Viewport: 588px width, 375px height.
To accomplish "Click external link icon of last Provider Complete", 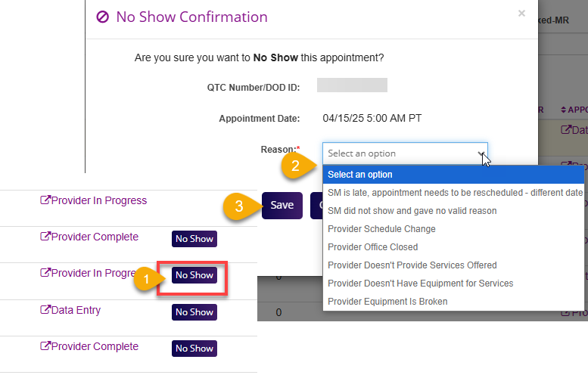I will [45, 346].
